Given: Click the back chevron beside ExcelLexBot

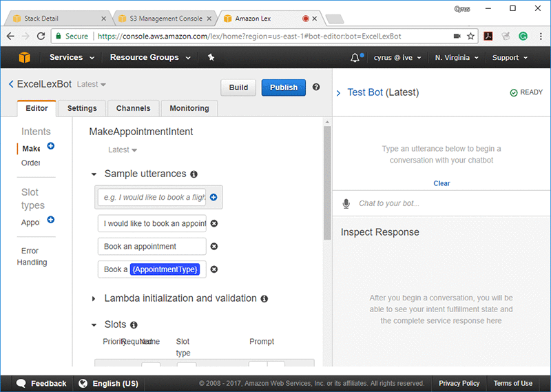Looking at the screenshot, I should point(11,84).
